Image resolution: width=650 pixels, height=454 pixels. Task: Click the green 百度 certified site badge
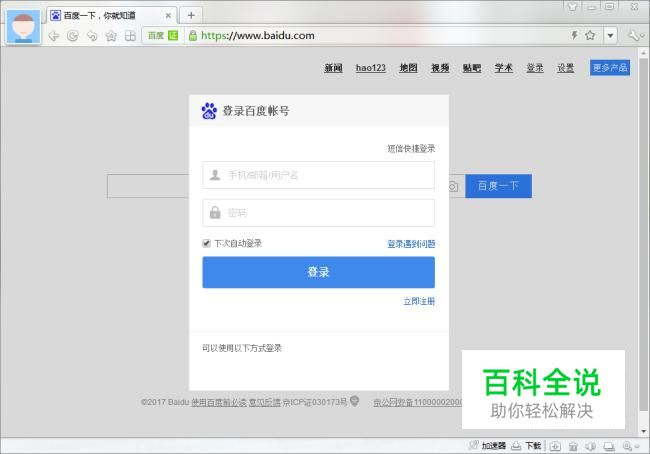pyautogui.click(x=163, y=36)
